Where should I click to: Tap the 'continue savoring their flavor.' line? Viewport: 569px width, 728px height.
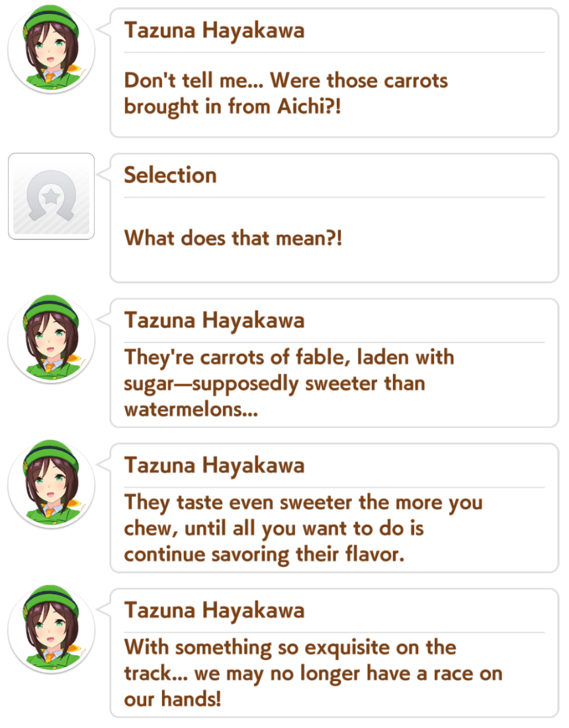pyautogui.click(x=264, y=554)
